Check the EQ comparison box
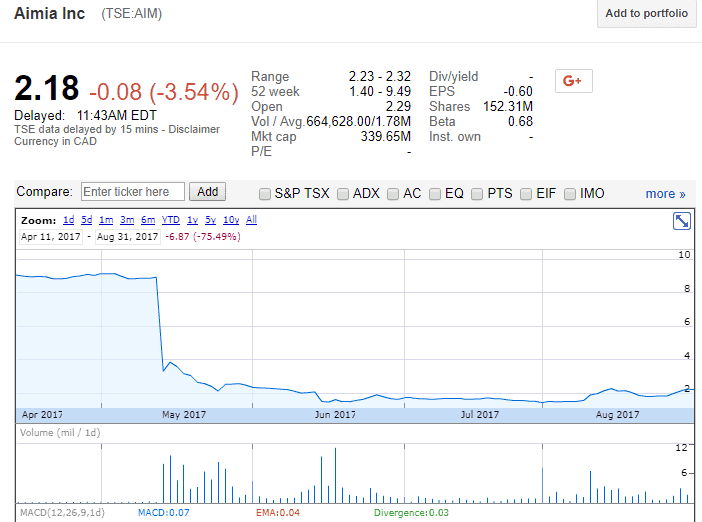Viewport: 702px width, 522px height. coord(435,194)
